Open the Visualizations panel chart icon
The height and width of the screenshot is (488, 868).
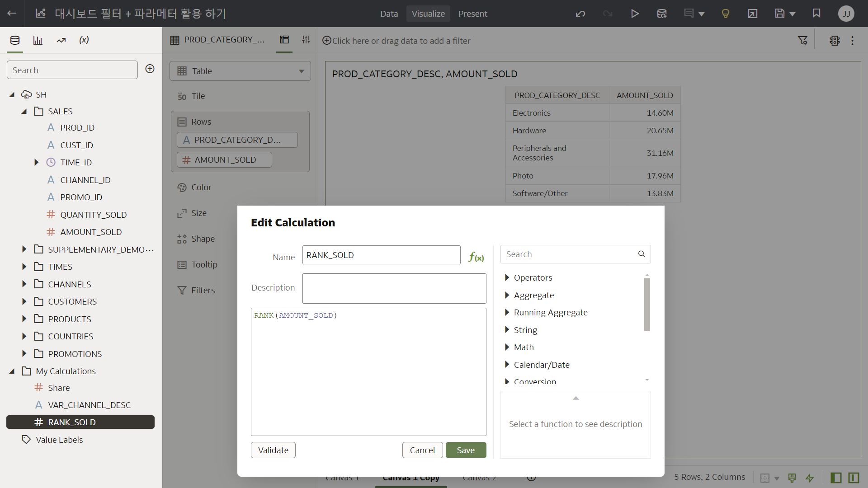(x=38, y=40)
